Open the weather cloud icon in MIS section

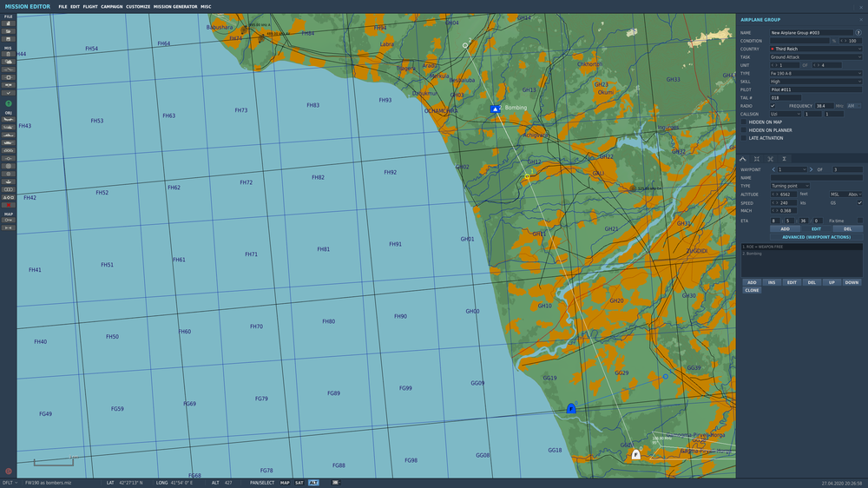(9, 62)
